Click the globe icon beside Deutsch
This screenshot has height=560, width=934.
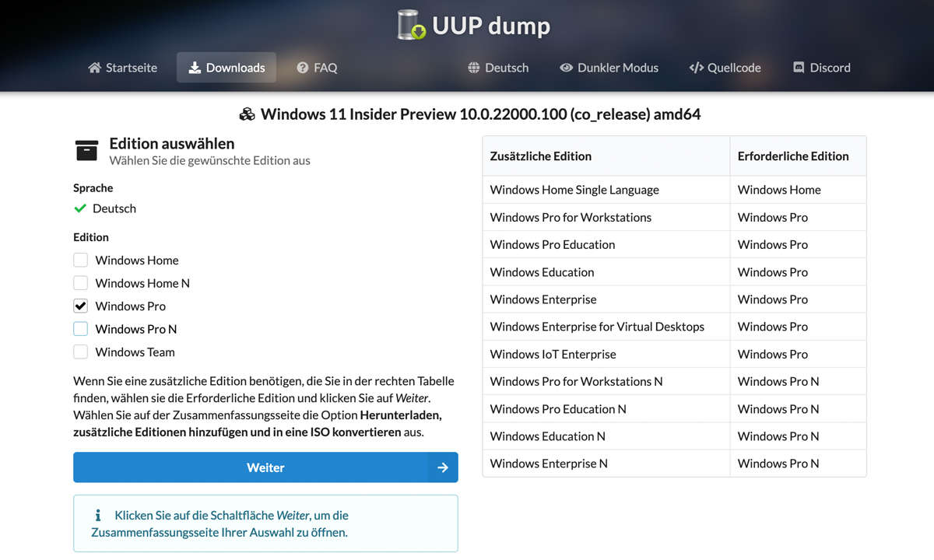pyautogui.click(x=474, y=68)
